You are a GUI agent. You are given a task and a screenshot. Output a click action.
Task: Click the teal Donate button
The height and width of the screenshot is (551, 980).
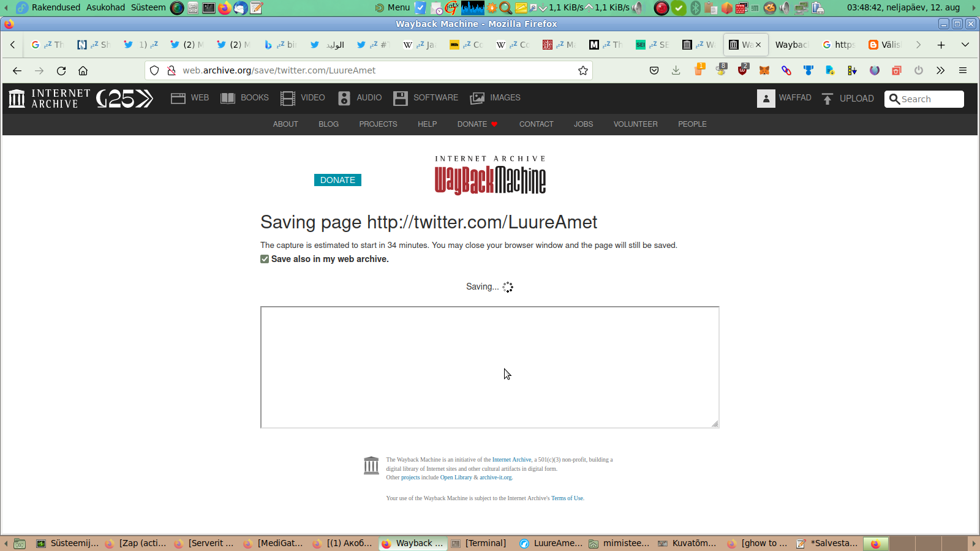(337, 180)
